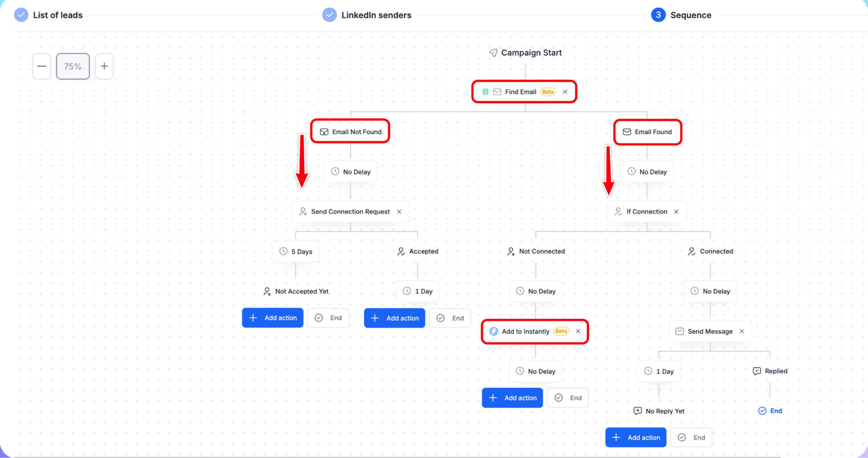
Task: Select the 75% zoom level field
Action: [73, 66]
